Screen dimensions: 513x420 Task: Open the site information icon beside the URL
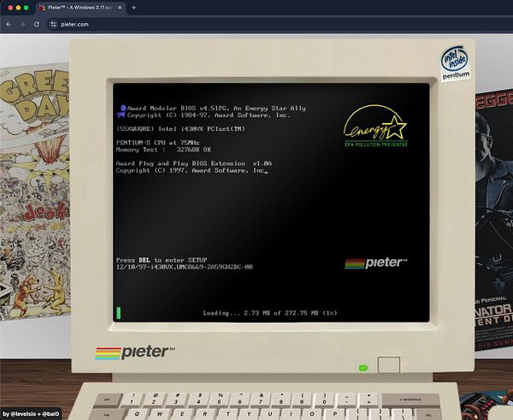pos(53,24)
